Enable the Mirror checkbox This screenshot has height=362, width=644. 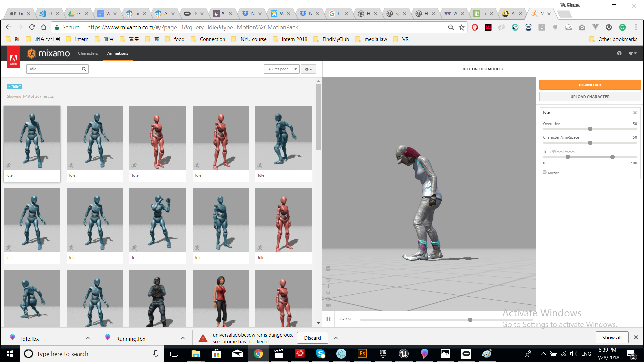pyautogui.click(x=545, y=172)
